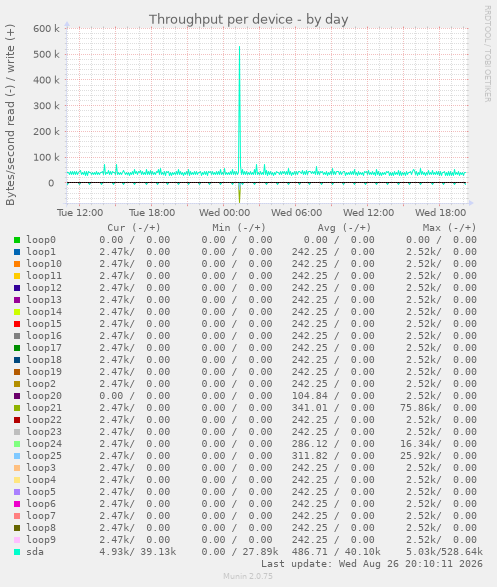Screen dimensions: 497x587
Task: Click the loop24 max value 16.34k
Action: coord(420,444)
